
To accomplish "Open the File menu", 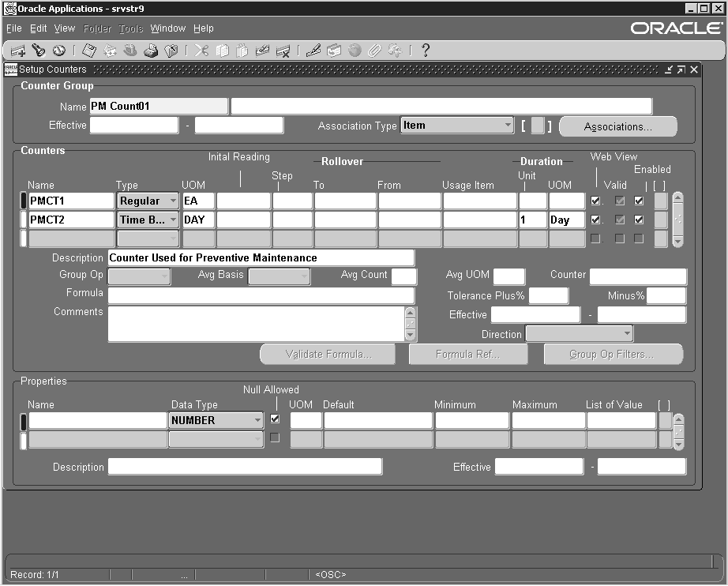I will coord(14,28).
